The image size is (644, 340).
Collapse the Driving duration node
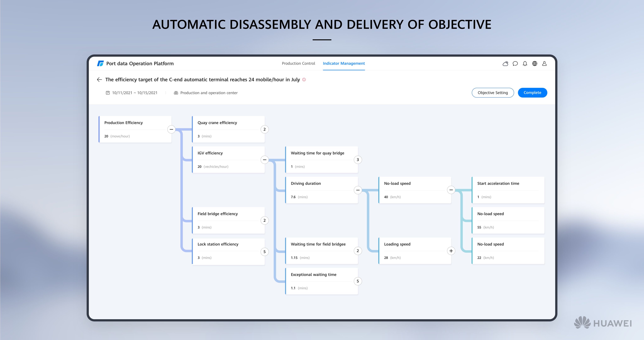358,190
